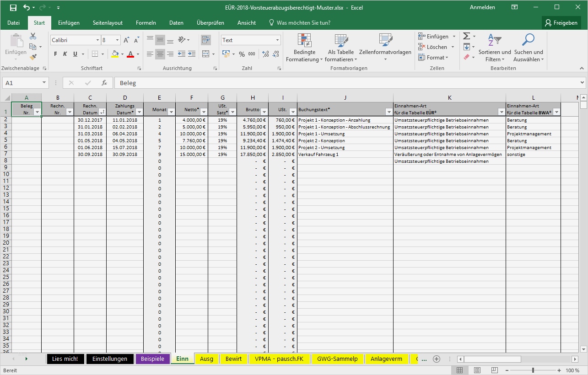Open the Ausg worksheet tab
This screenshot has height=375, width=588.
click(206, 359)
